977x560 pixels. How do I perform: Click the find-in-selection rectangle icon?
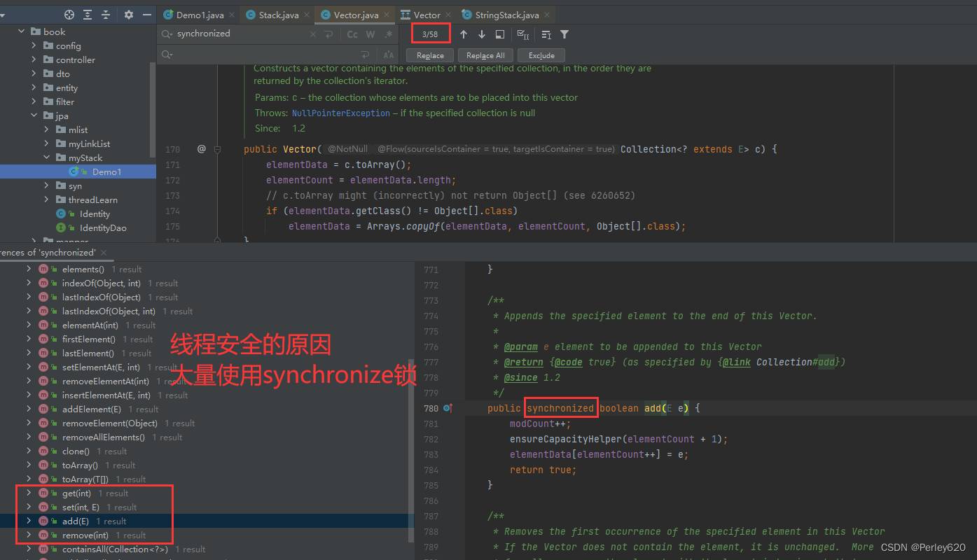500,34
